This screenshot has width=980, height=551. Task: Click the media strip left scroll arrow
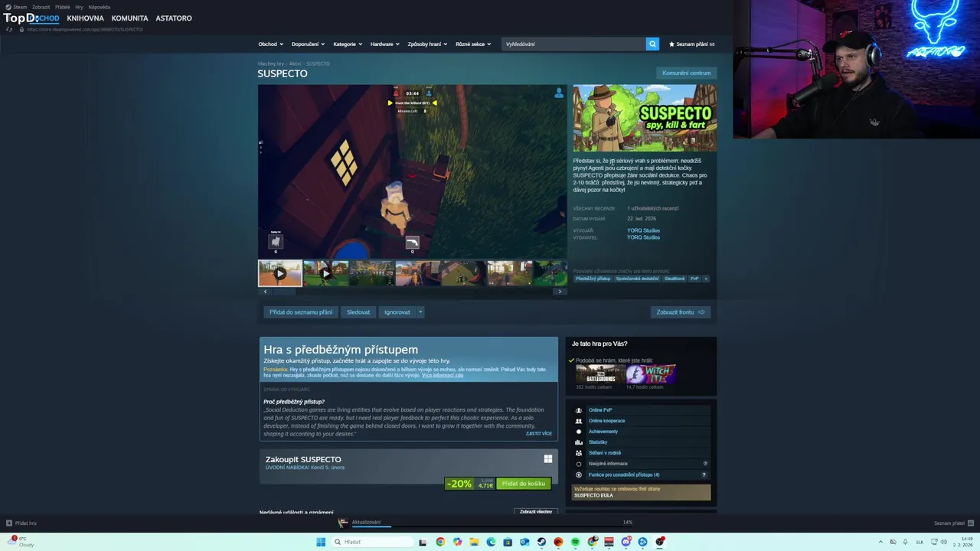[x=265, y=292]
